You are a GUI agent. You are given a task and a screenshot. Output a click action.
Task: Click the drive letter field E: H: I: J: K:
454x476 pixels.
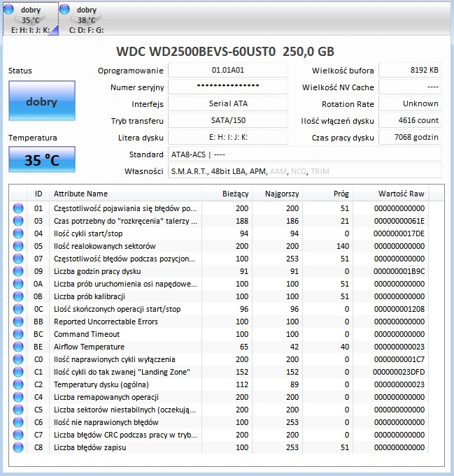(228, 137)
